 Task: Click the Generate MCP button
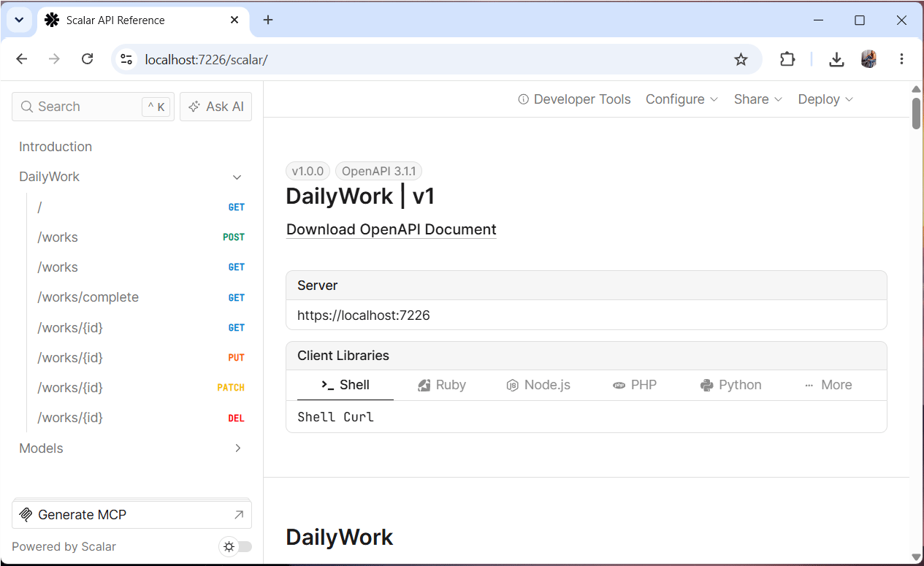pyautogui.click(x=131, y=515)
